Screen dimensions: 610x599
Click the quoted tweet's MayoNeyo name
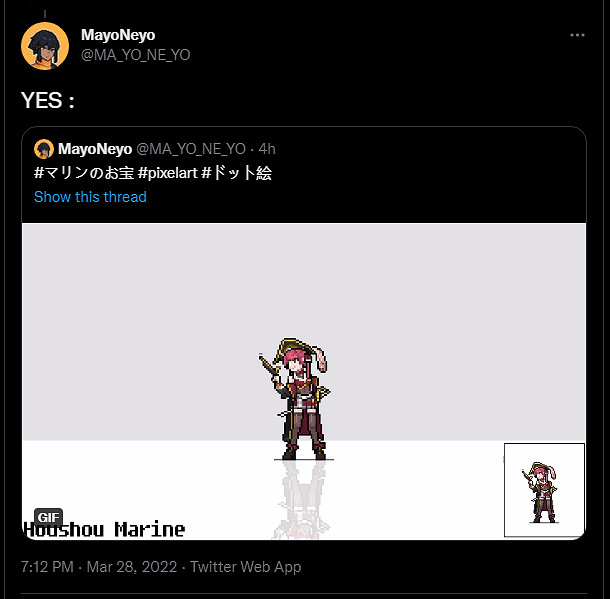pyautogui.click(x=95, y=149)
